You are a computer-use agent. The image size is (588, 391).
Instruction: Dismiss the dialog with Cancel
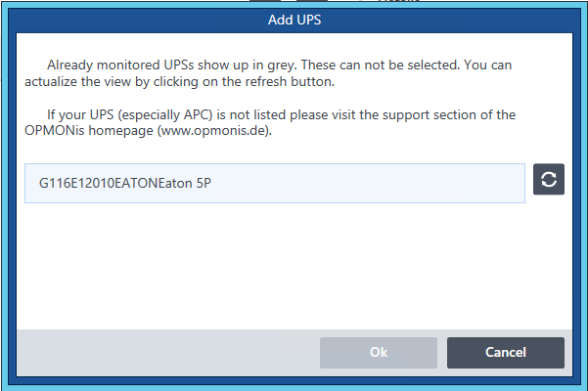(506, 353)
